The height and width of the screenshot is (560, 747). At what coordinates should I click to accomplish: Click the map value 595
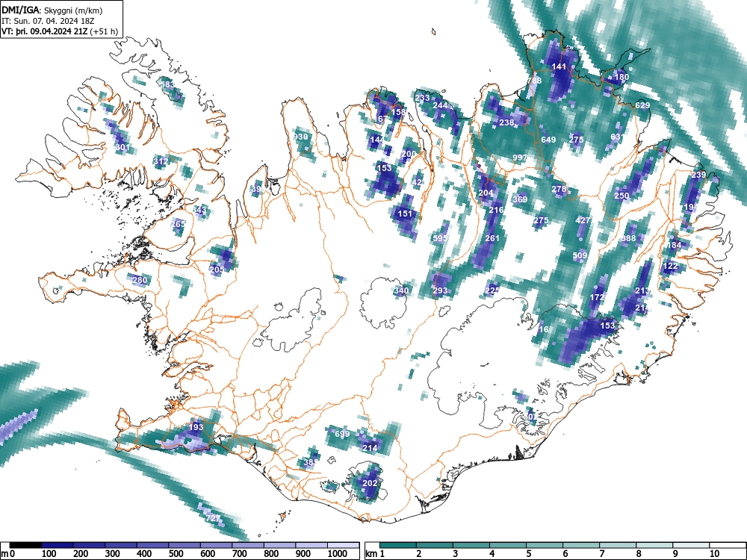440,238
